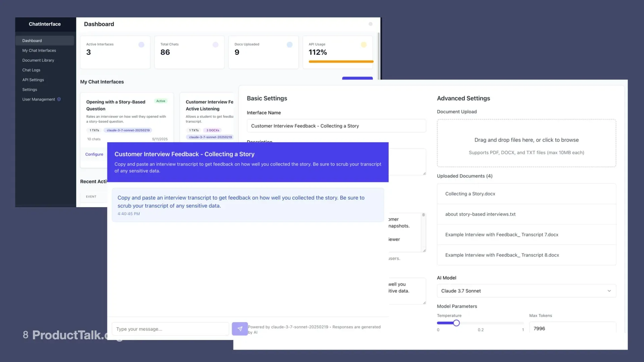The image size is (644, 362).
Task: Click the Total Chats circle icon
Action: 216,44
